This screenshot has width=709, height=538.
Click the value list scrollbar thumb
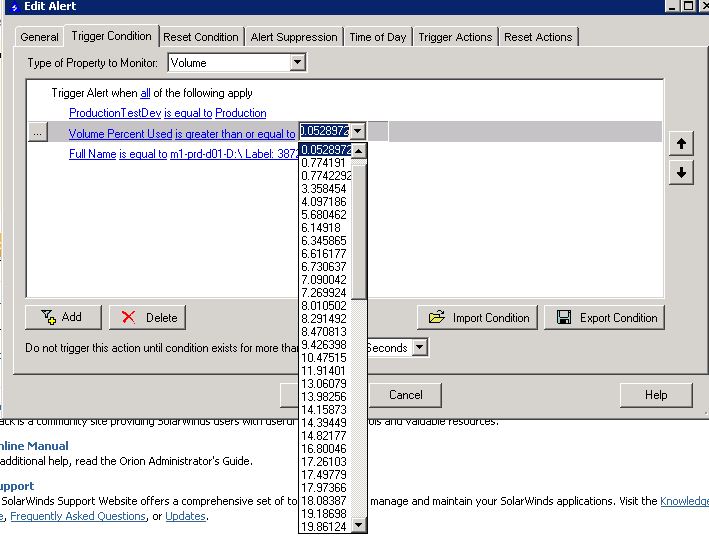point(359,231)
